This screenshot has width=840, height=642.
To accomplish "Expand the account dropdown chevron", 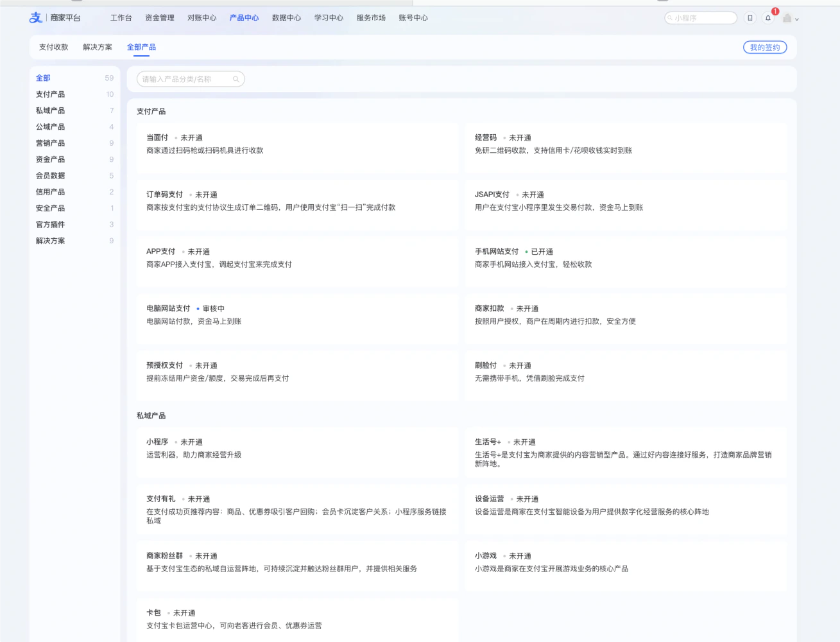I will tap(797, 19).
